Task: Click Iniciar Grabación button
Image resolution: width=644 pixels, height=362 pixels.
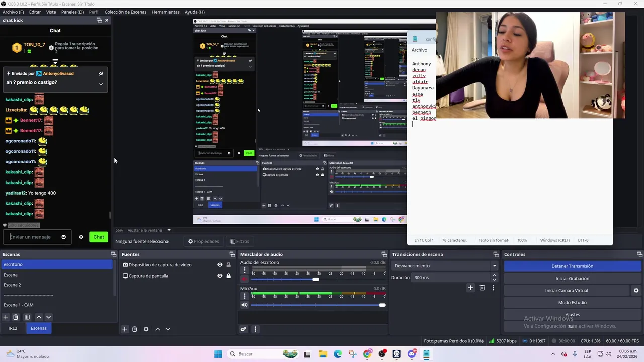Action: [572, 279]
